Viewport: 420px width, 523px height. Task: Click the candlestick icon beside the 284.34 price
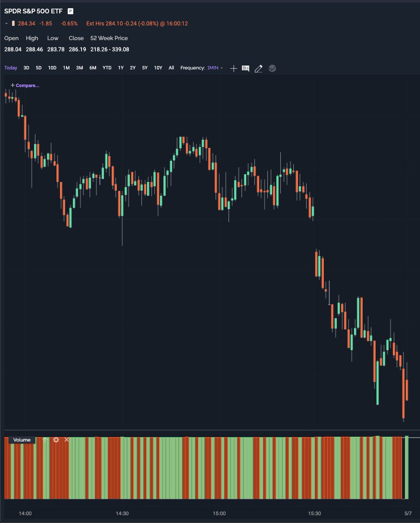coord(14,24)
